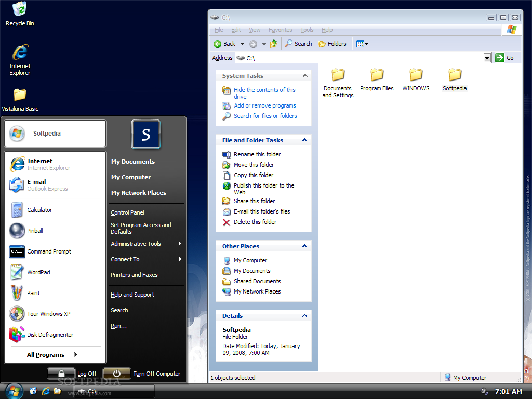The height and width of the screenshot is (399, 532).
Task: Select the Program Files folder
Action: pyautogui.click(x=377, y=79)
